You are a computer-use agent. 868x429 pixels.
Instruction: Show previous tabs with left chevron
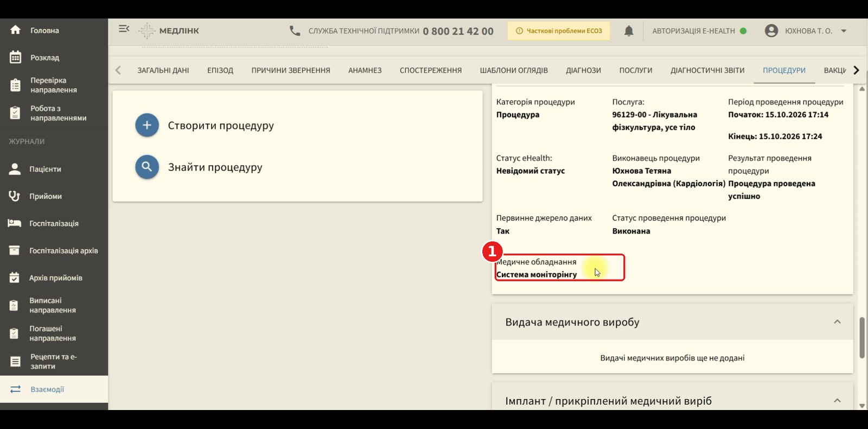tap(118, 70)
